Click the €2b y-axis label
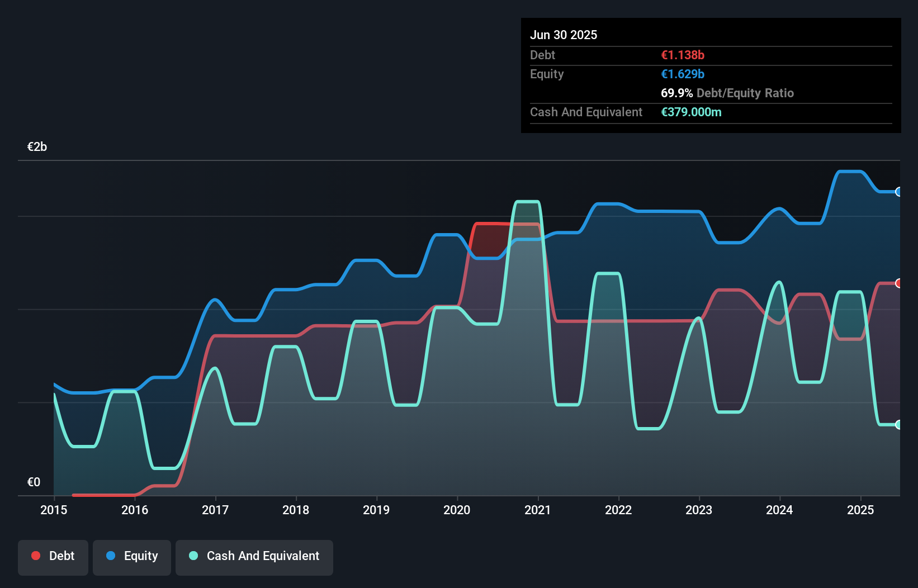Screen dimensions: 918x588 (x=37, y=147)
